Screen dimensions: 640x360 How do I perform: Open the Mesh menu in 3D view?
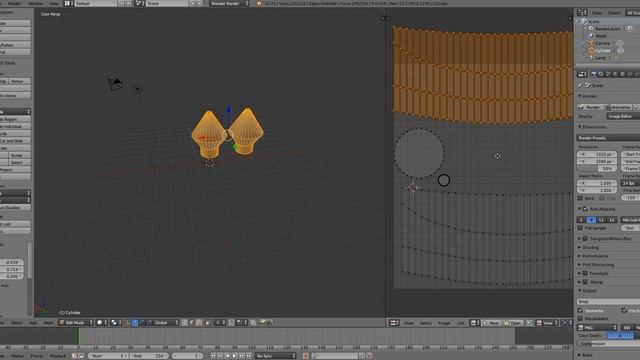pos(48,322)
